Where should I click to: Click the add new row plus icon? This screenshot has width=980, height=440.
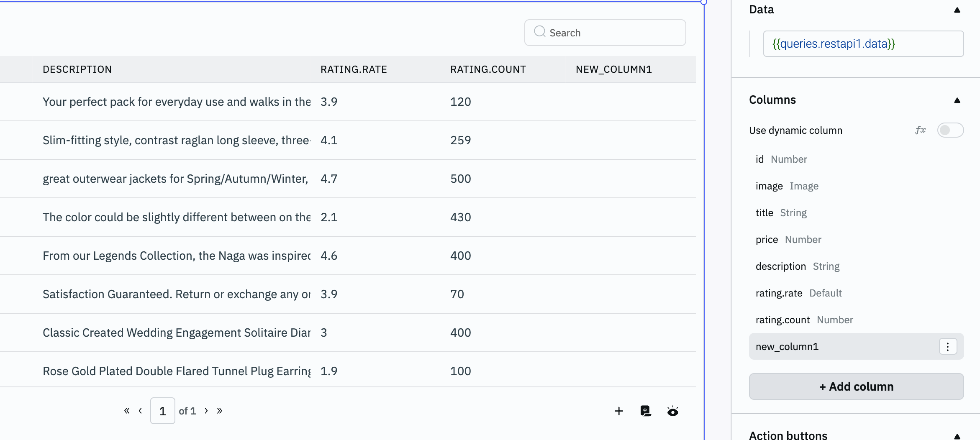pyautogui.click(x=618, y=411)
